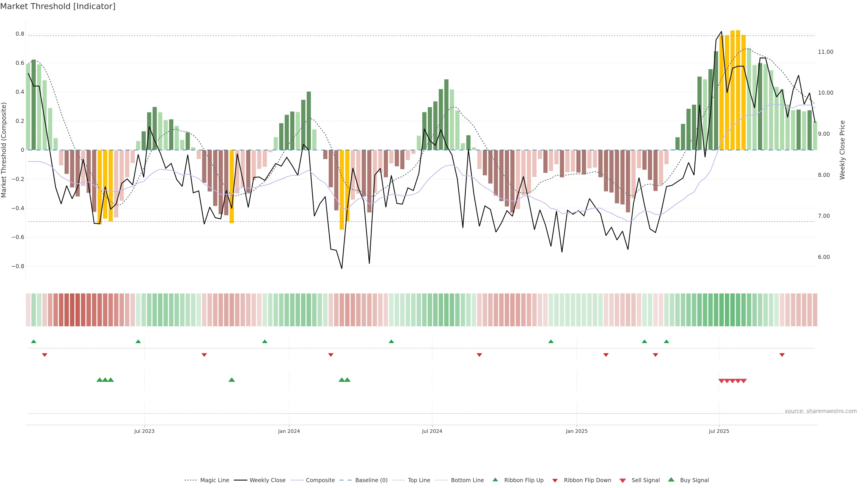Click the Sell Signal legend triangle icon
The image size is (868, 488).
pos(622,481)
